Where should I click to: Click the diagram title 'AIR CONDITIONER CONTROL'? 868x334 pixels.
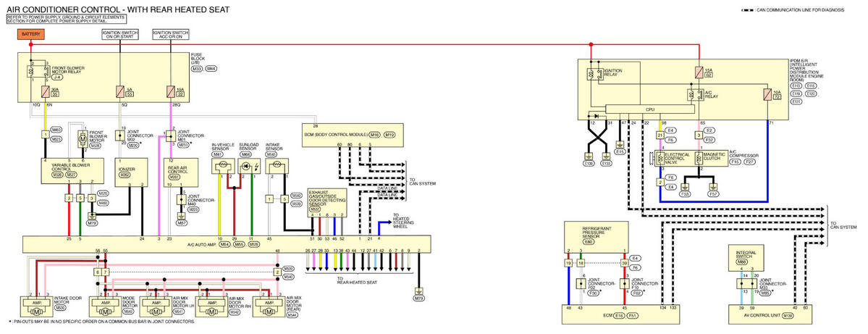(x=62, y=9)
